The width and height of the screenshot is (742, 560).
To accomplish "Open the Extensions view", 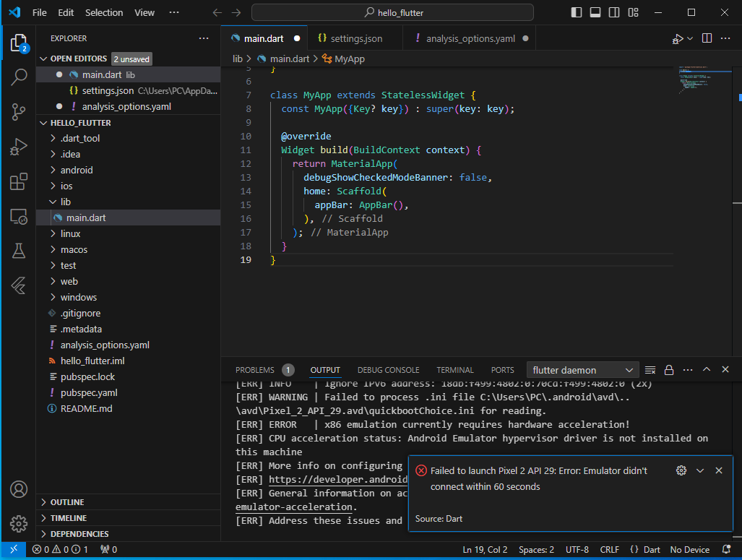I will [x=19, y=182].
